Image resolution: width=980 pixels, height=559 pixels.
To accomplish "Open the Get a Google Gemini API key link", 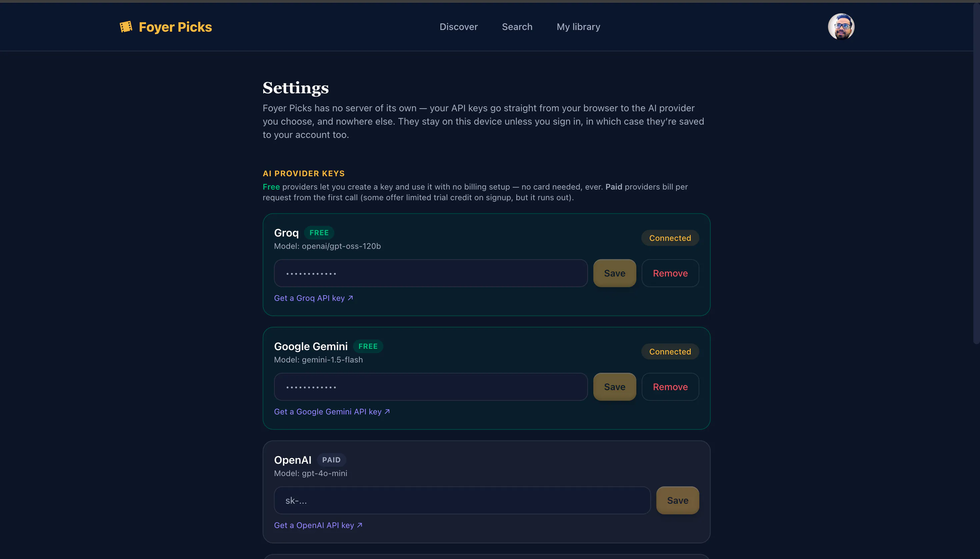I will pyautogui.click(x=332, y=411).
